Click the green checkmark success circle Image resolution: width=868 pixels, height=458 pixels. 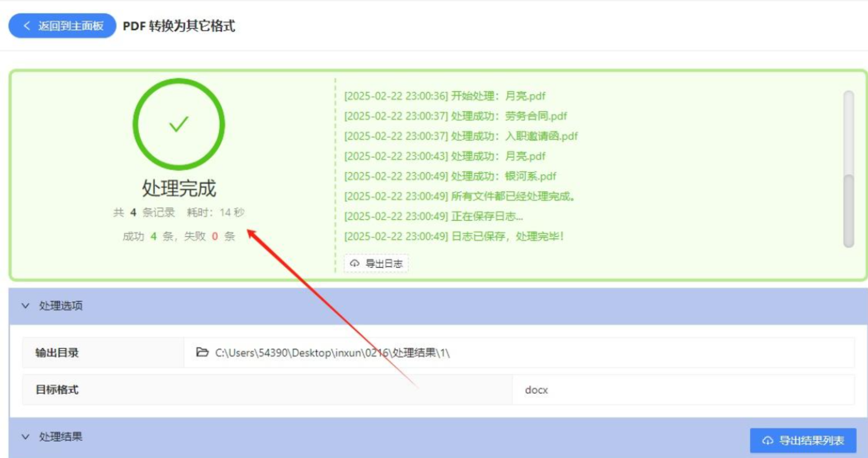pos(179,124)
